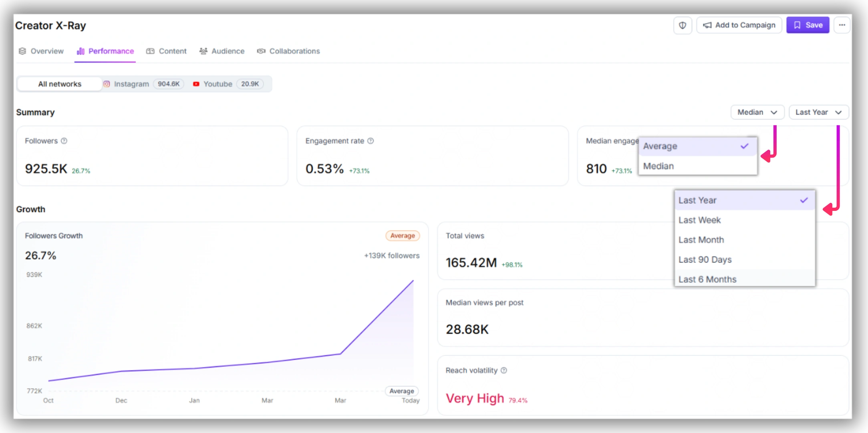Open the three-dots more options menu
Screen dimensions: 868x433
842,25
